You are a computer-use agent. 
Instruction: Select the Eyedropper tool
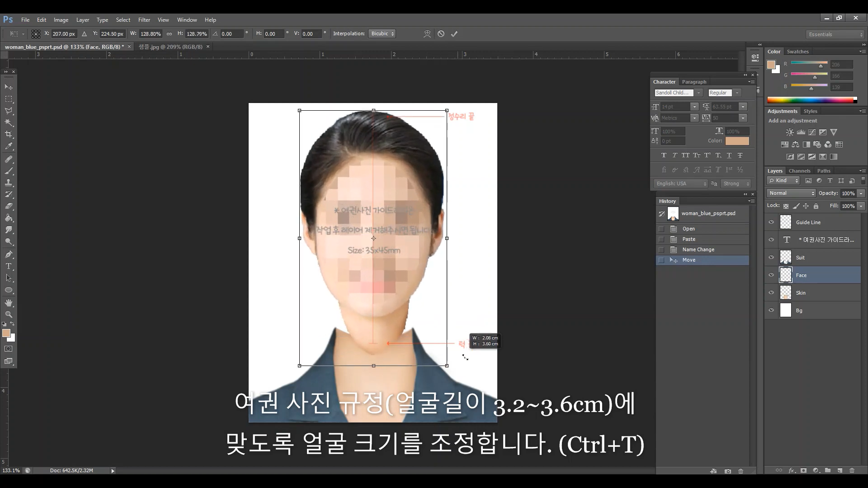pyautogui.click(x=9, y=146)
